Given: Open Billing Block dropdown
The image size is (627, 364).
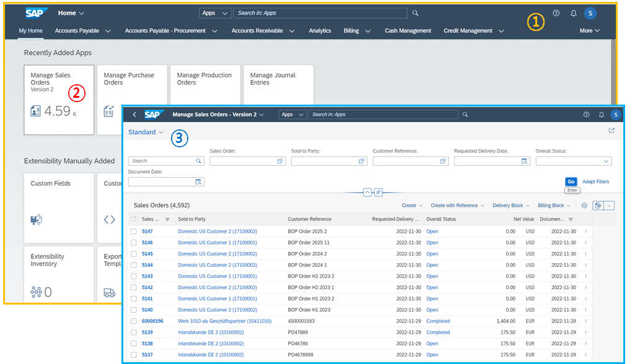Looking at the screenshot, I should click(554, 206).
